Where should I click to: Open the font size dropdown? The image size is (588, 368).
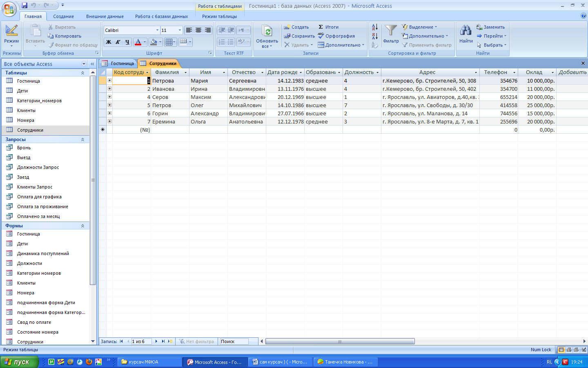180,30
